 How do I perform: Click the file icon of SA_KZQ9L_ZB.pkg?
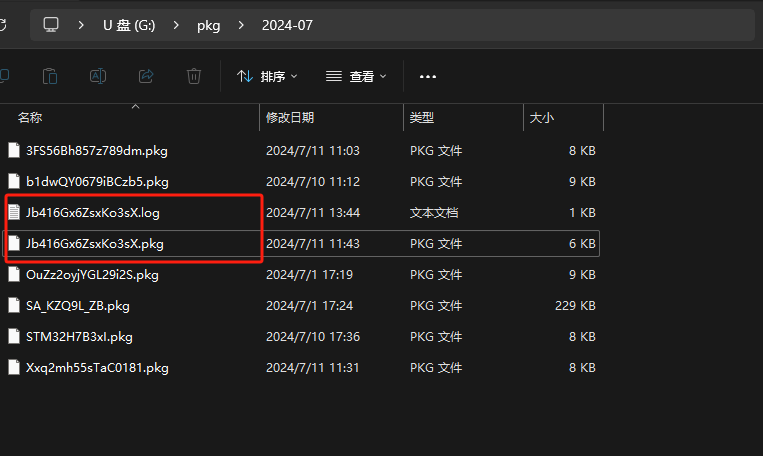coord(14,305)
